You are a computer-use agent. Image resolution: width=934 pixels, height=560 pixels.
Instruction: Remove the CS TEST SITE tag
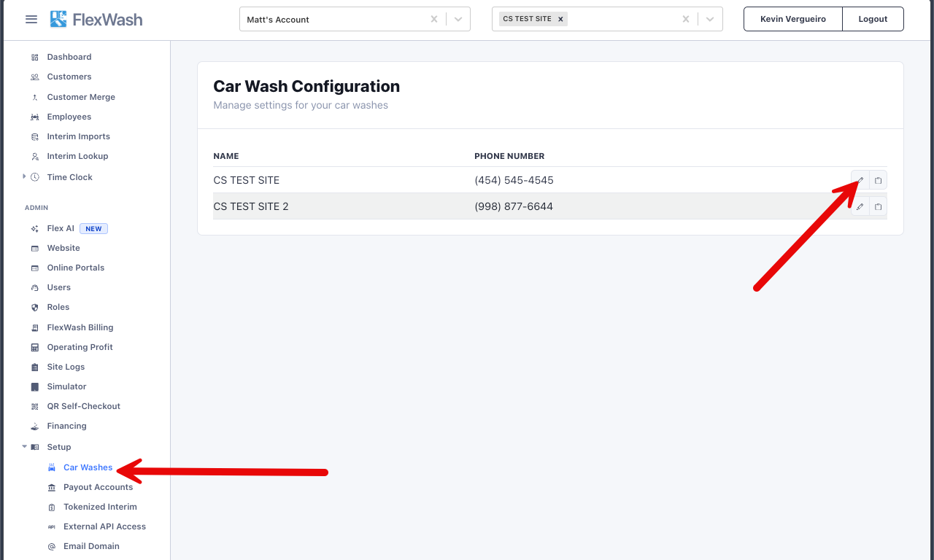point(560,19)
